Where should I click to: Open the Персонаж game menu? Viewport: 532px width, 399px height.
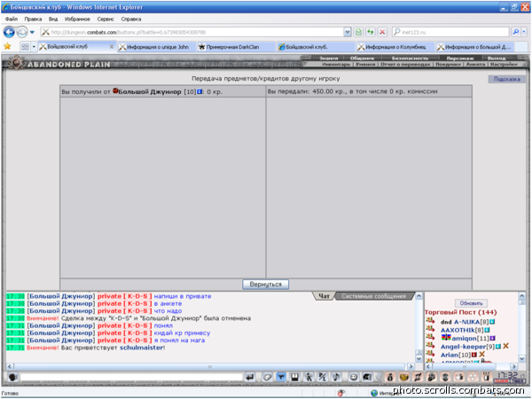[x=459, y=59]
